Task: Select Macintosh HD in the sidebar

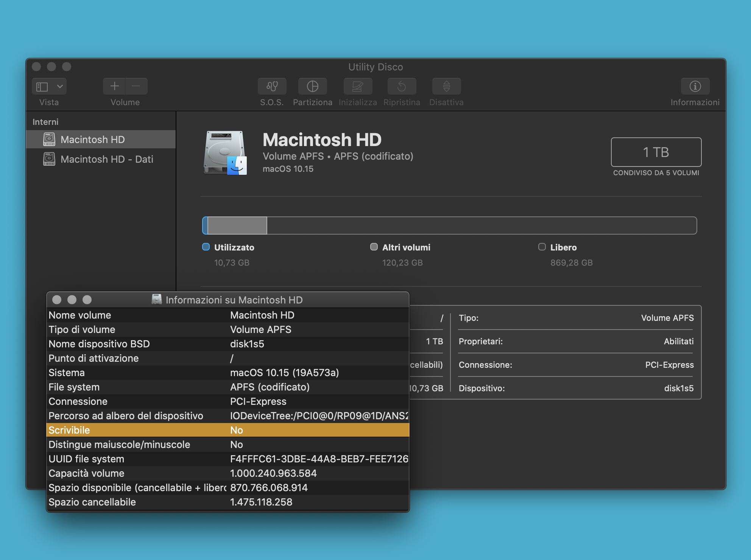Action: 93,139
